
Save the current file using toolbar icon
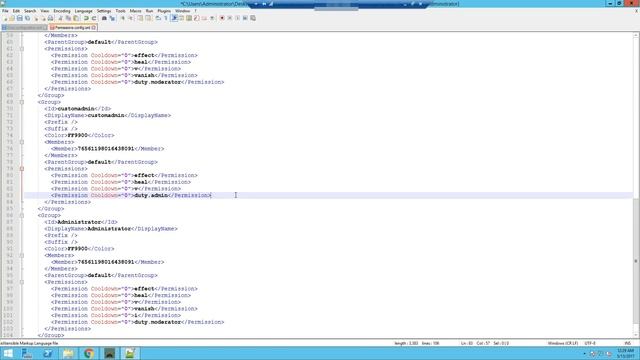[19, 18]
